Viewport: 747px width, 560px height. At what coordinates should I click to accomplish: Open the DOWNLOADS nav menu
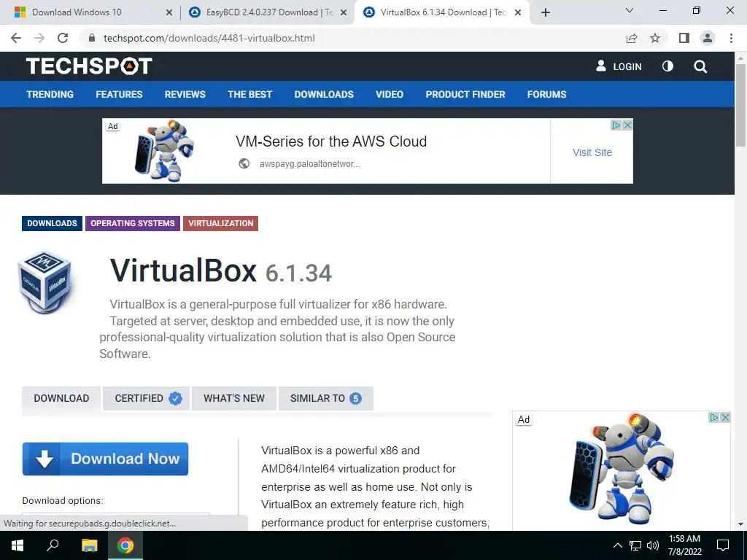click(x=324, y=94)
